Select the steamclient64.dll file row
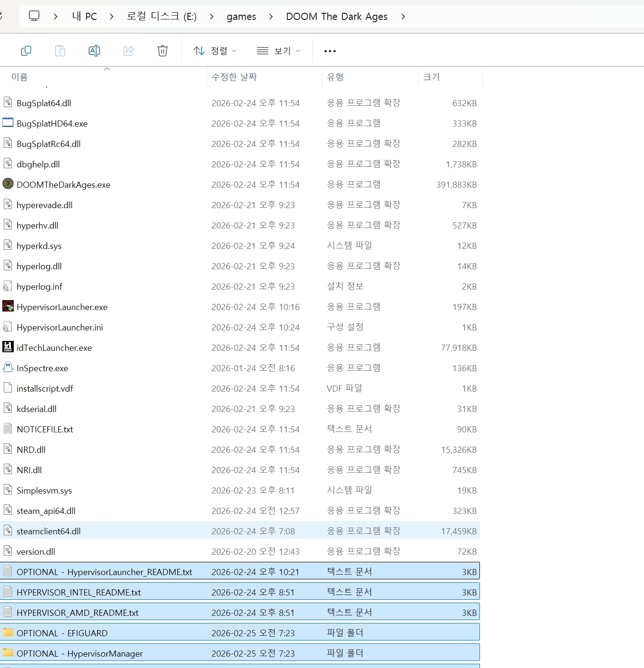 48,531
